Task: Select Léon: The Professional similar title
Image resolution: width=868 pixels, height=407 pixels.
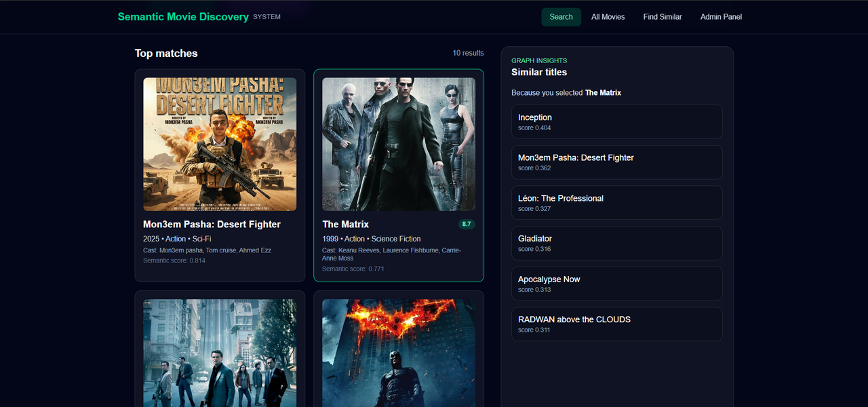Action: (x=616, y=202)
